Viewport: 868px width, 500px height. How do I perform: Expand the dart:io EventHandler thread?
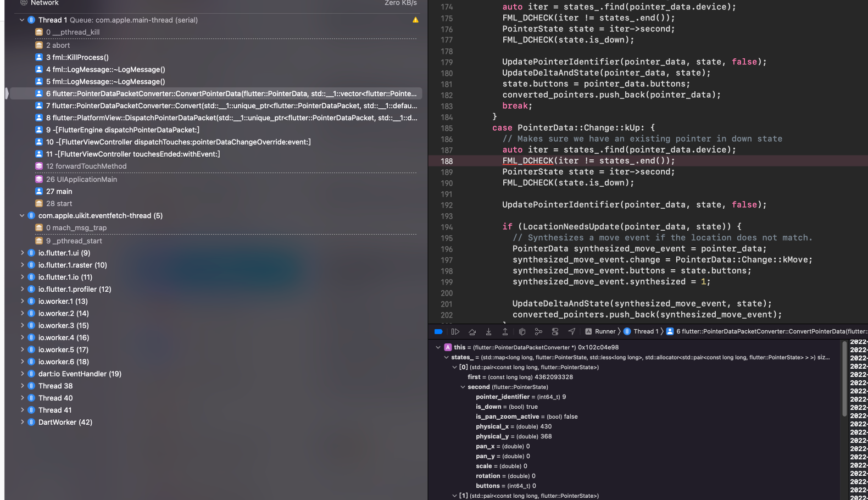pyautogui.click(x=22, y=374)
